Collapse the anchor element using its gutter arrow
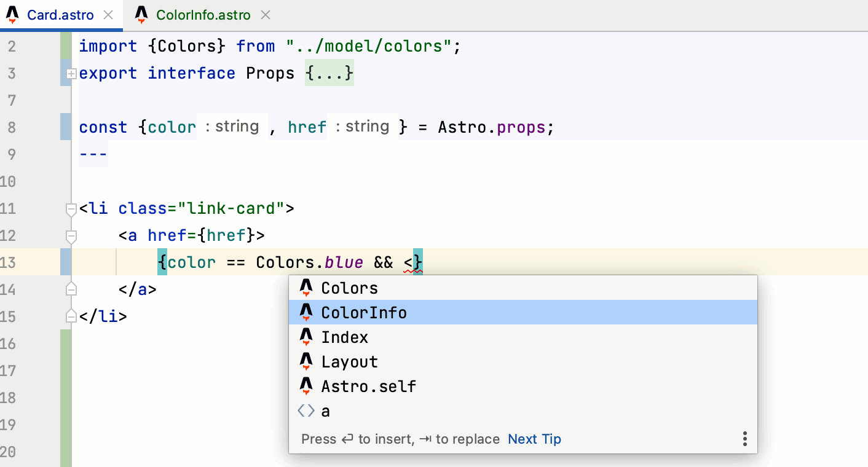 pos(70,235)
